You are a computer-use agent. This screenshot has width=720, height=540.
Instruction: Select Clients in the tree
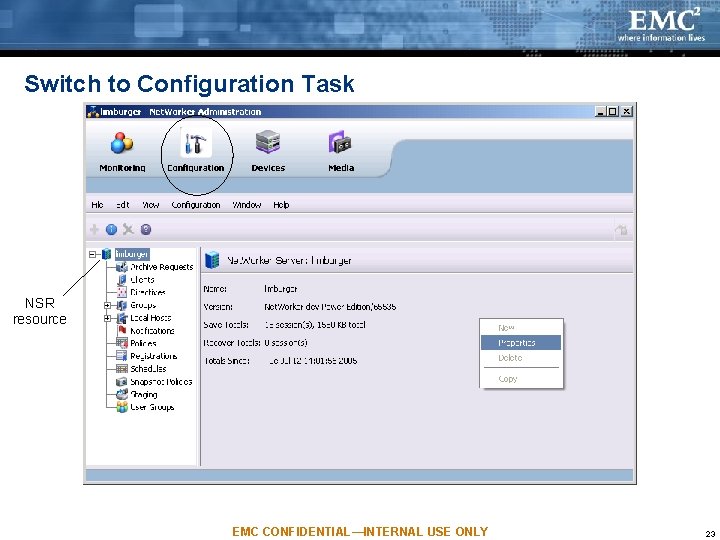tap(142, 280)
